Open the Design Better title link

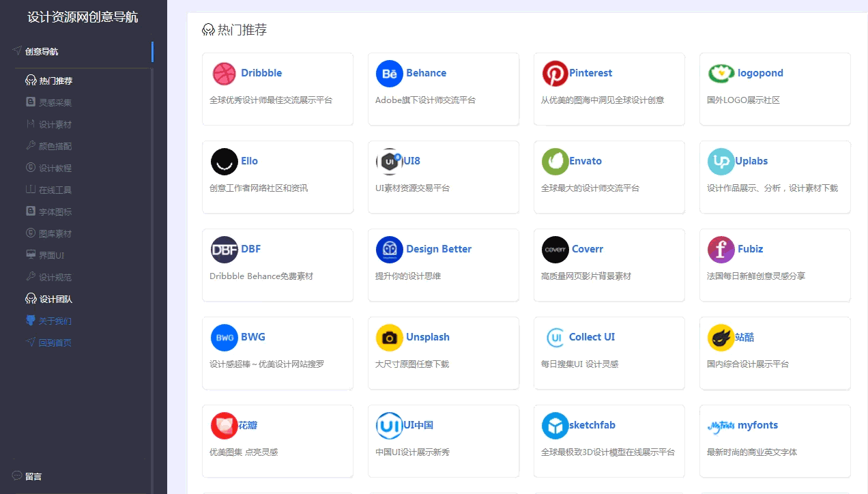click(x=439, y=249)
